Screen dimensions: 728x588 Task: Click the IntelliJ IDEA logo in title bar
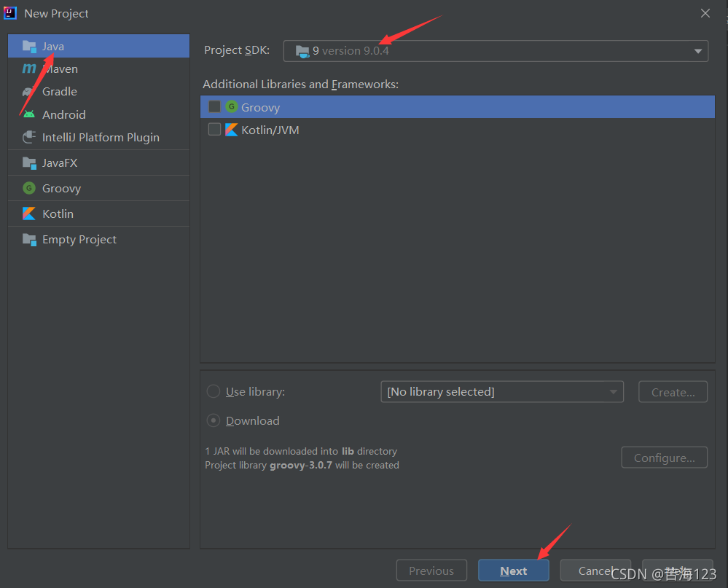pyautogui.click(x=10, y=13)
